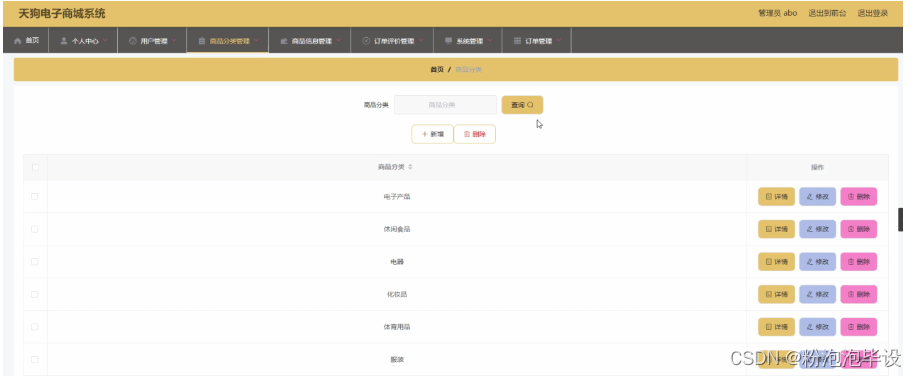The width and height of the screenshot is (917, 377).
Task: Click the clipboard icon of 商品分类管理
Action: point(202,41)
